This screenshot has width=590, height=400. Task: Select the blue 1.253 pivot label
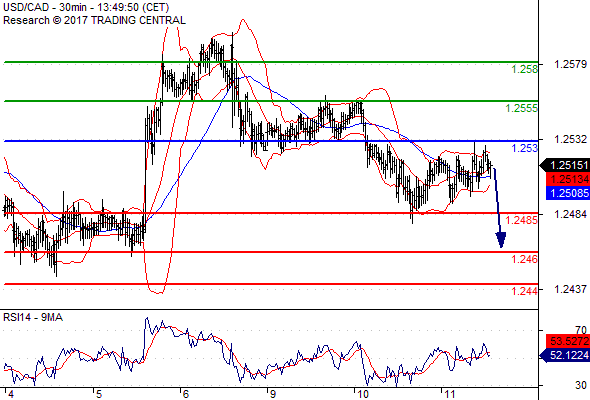[525, 148]
